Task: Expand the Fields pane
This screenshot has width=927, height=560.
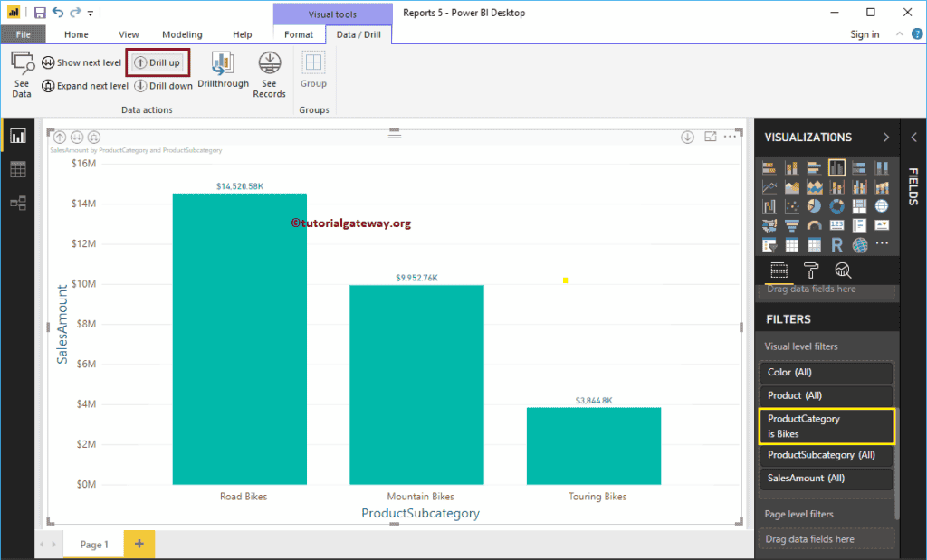Action: tap(913, 137)
